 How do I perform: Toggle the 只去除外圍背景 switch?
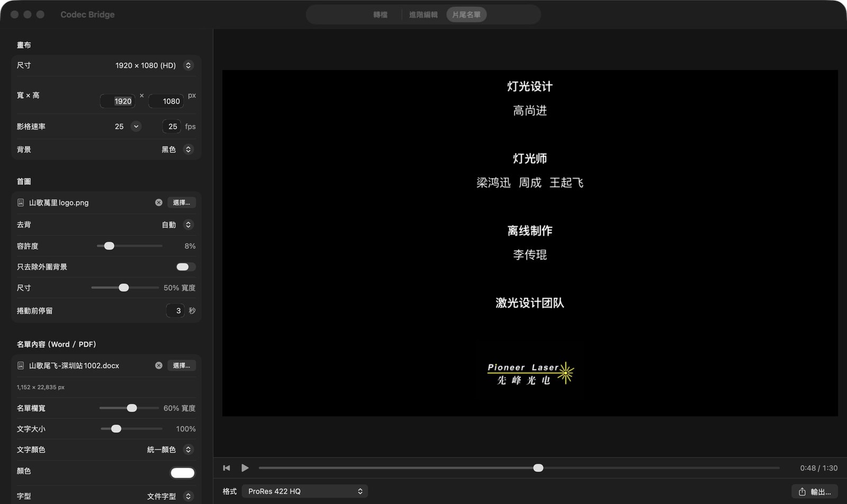click(x=186, y=267)
